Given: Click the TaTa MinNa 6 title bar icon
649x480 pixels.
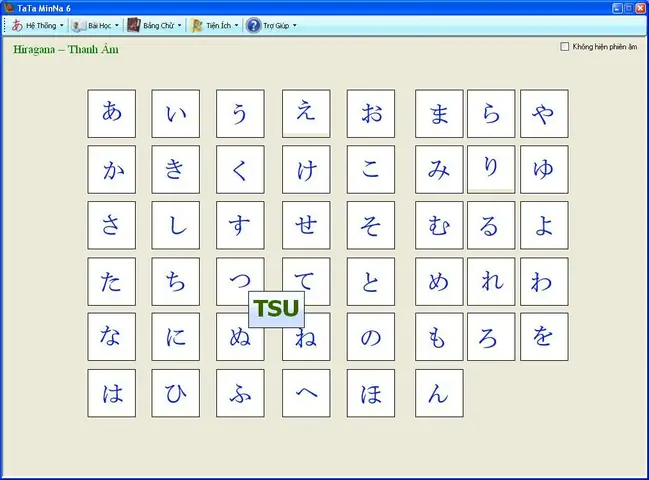Looking at the screenshot, I should click(x=9, y=7).
